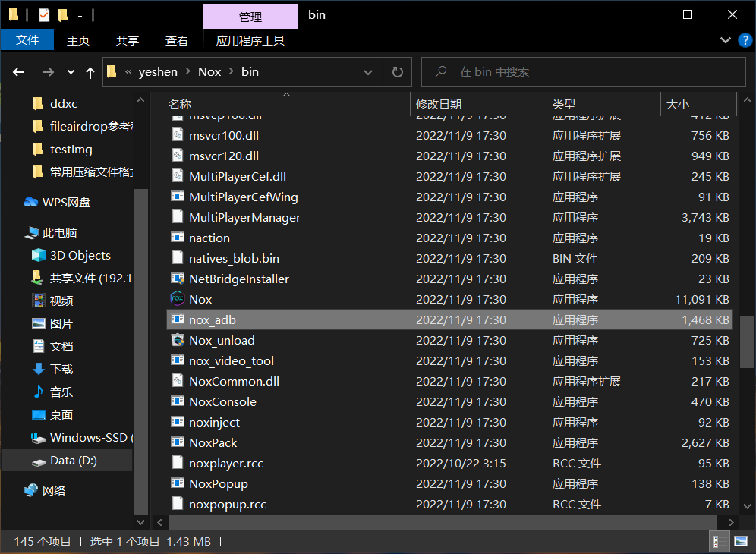Click the 3D Objects folder icon

(x=38, y=255)
